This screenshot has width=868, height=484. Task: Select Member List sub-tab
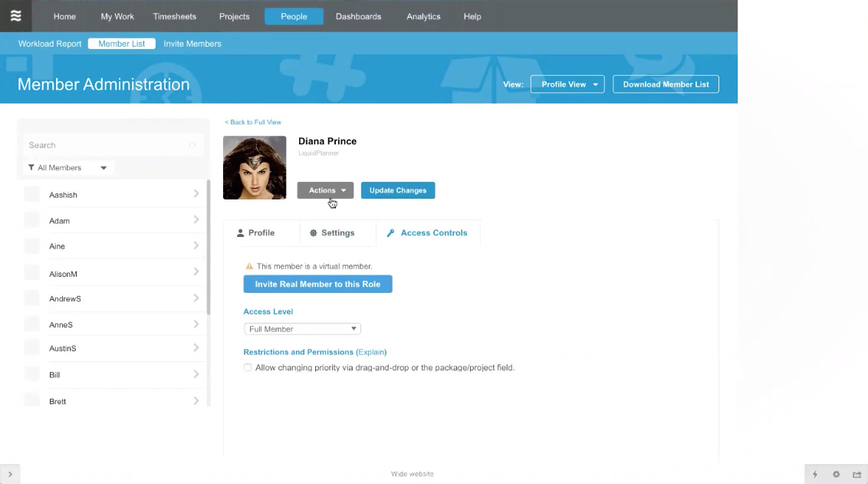(122, 44)
